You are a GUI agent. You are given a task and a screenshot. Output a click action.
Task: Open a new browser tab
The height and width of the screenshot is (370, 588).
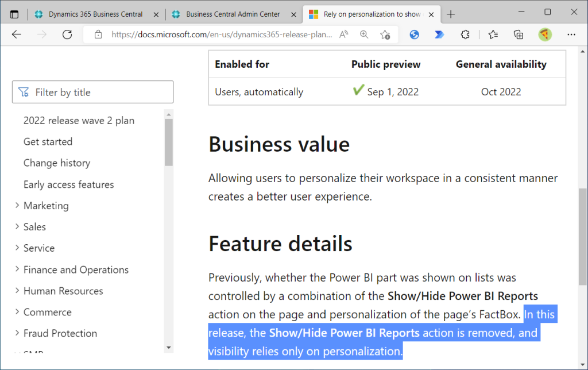coord(451,14)
